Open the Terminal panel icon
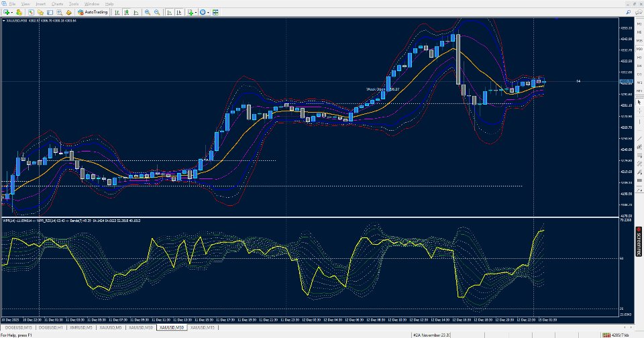 pos(50,12)
